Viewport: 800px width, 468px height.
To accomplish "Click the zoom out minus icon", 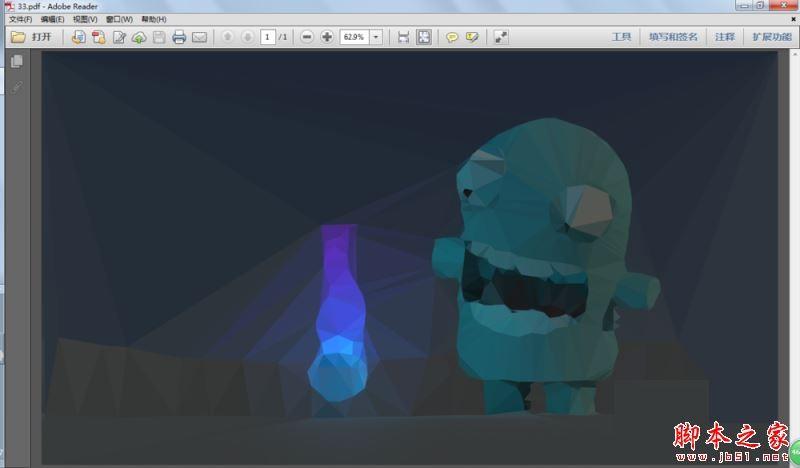I will click(x=307, y=37).
